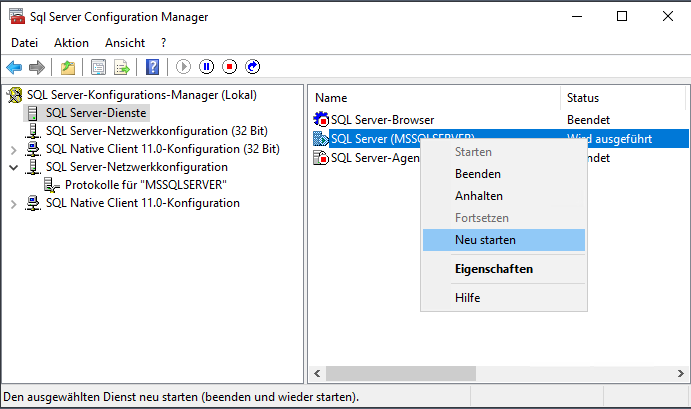691x409 pixels.
Task: Click the horizontal scrollbar in services list
Action: point(480,374)
